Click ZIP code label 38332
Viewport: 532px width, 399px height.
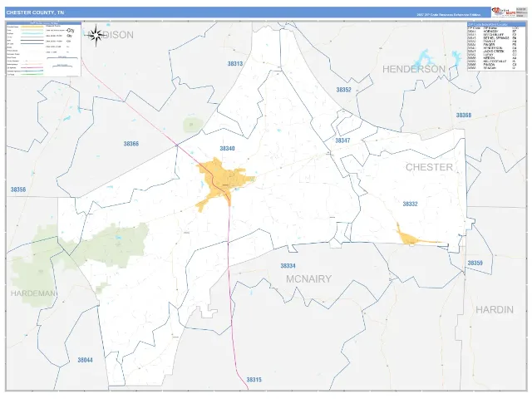point(410,204)
